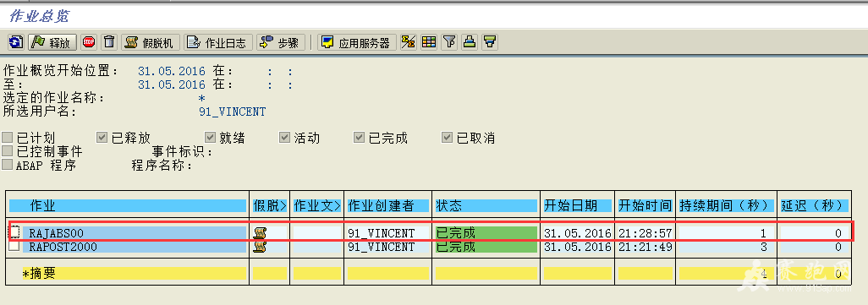
Task: Click the 状态 column header
Action: pyautogui.click(x=486, y=206)
